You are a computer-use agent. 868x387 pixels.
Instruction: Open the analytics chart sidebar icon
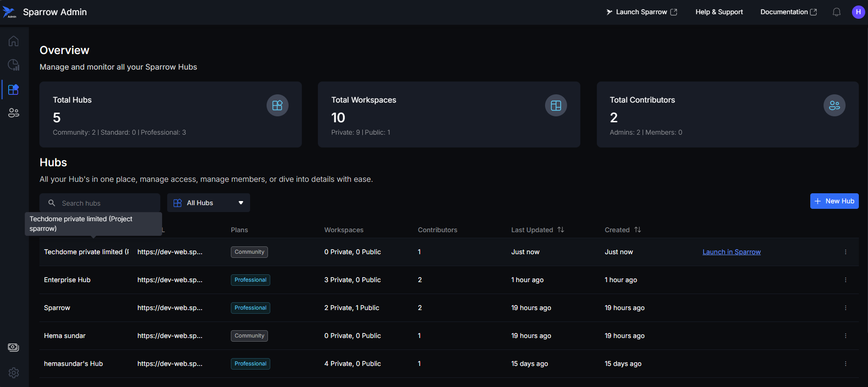pyautogui.click(x=13, y=65)
